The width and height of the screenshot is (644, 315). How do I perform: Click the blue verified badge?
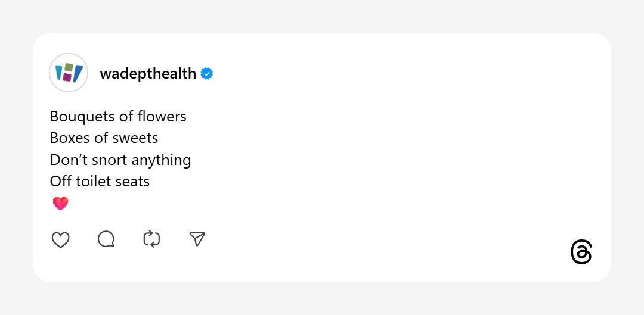207,74
